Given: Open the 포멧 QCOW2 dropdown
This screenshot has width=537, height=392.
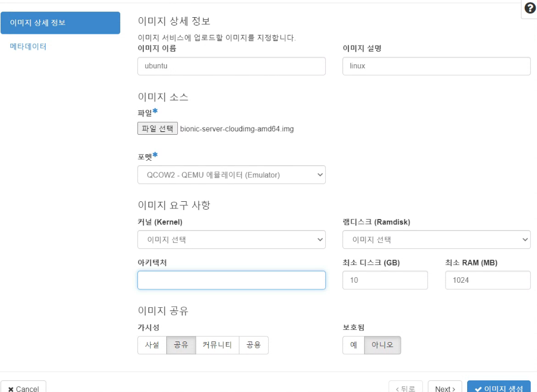Looking at the screenshot, I should click(232, 175).
